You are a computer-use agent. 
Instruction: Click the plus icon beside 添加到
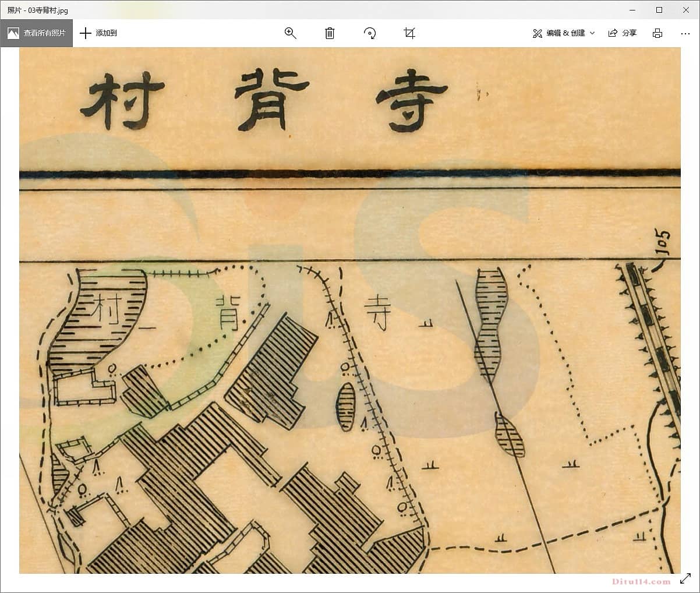86,33
